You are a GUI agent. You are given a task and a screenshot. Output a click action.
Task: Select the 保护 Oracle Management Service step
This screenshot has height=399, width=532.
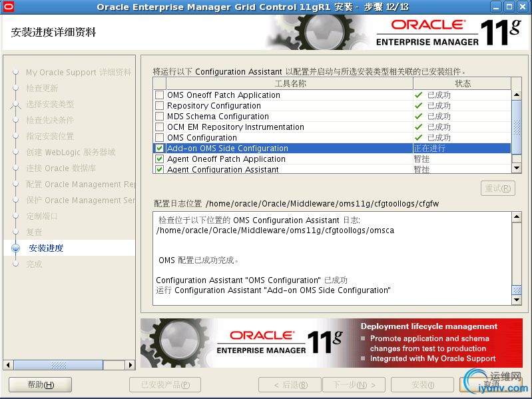(81, 200)
